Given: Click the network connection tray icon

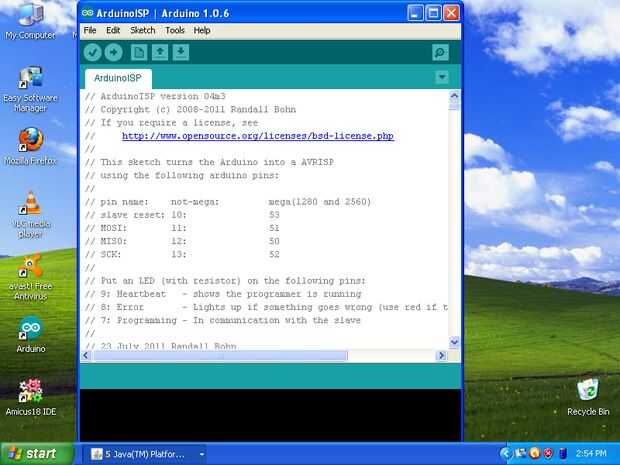Looking at the screenshot, I should (x=520, y=453).
